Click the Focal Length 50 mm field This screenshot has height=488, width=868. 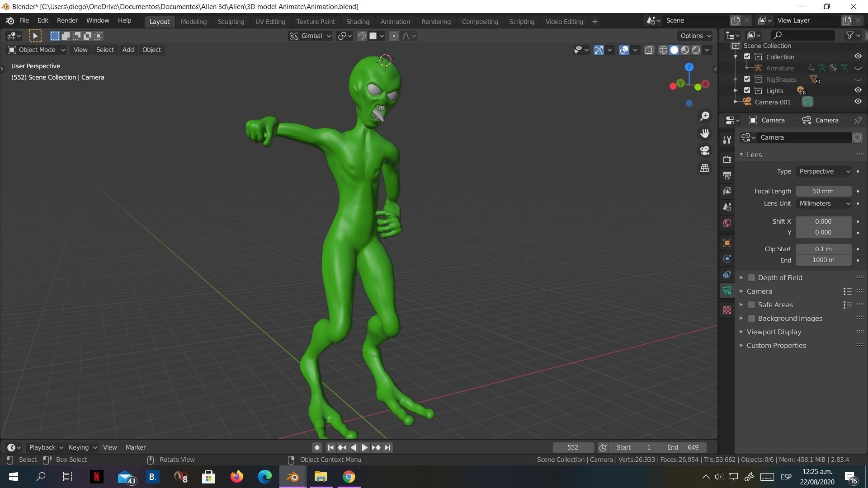823,191
